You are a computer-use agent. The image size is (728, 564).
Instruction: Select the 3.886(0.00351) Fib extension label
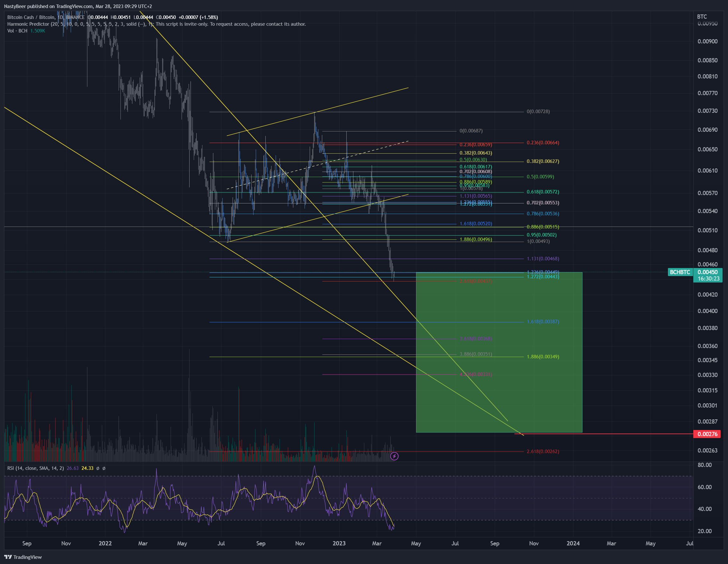click(x=476, y=354)
